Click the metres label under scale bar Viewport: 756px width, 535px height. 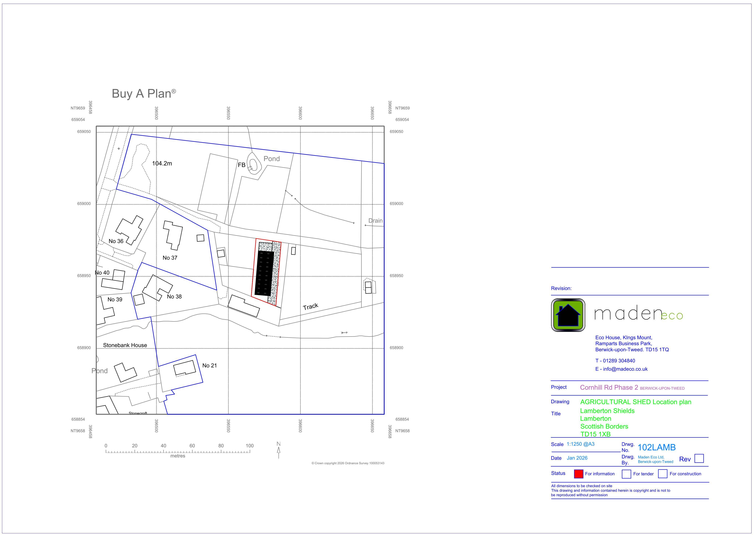178,456
